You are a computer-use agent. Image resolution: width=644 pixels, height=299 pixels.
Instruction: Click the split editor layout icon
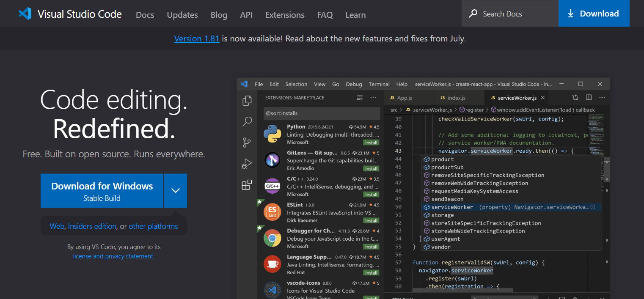click(x=589, y=98)
